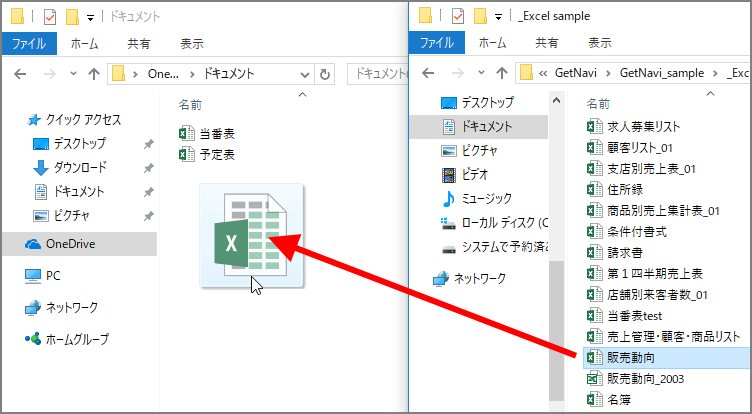Select PC in left navigation pane
The width and height of the screenshot is (752, 414).
coord(53,276)
